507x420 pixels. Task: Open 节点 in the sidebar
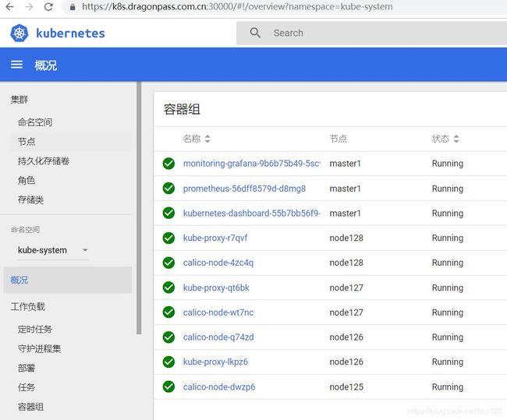tap(27, 142)
